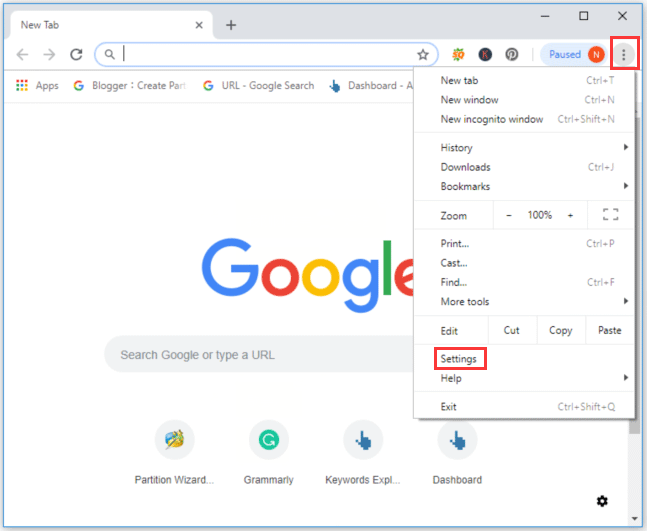Expand the Bookmarks submenu
Viewport: 647px width, 531px height.
pyautogui.click(x=524, y=186)
